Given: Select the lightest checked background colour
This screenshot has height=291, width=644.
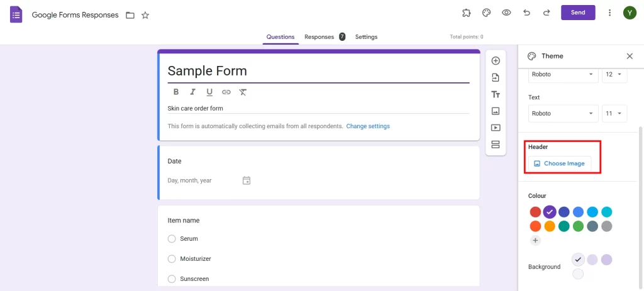Looking at the screenshot, I should [x=579, y=260].
